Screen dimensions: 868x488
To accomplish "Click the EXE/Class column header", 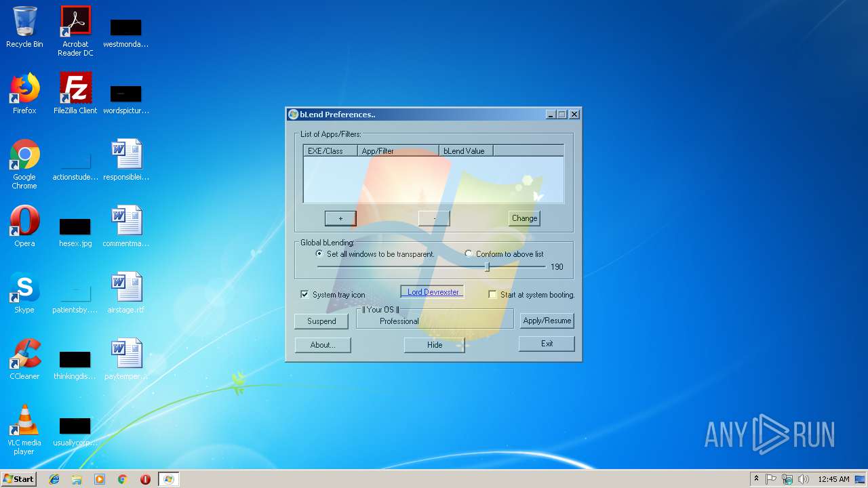I will point(330,150).
